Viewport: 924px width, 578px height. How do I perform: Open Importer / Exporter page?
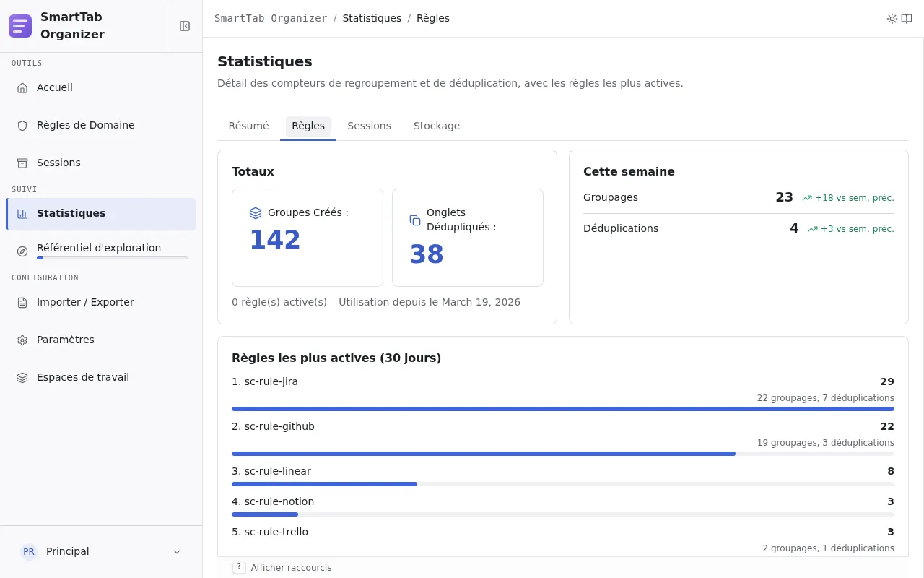pos(101,302)
